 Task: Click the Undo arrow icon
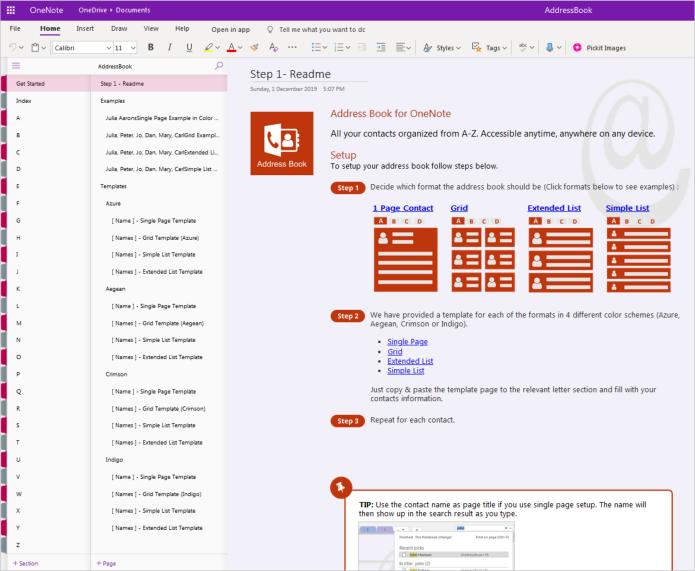(x=12, y=47)
